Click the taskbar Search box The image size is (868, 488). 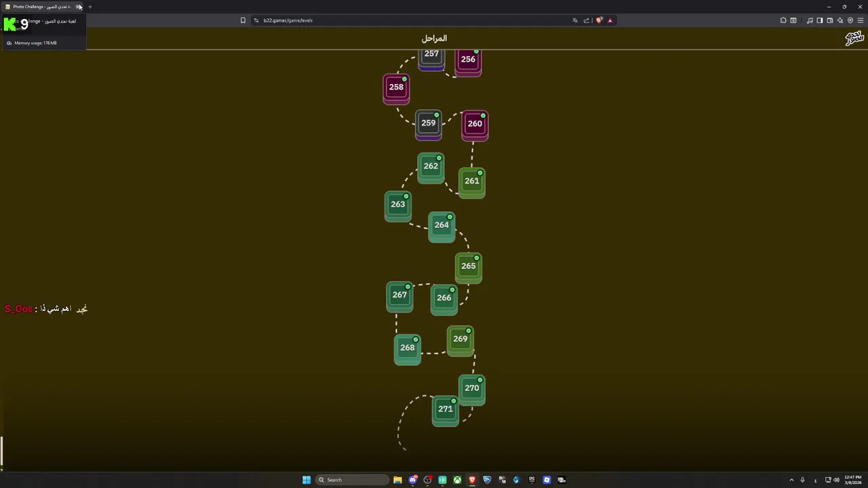click(x=352, y=480)
